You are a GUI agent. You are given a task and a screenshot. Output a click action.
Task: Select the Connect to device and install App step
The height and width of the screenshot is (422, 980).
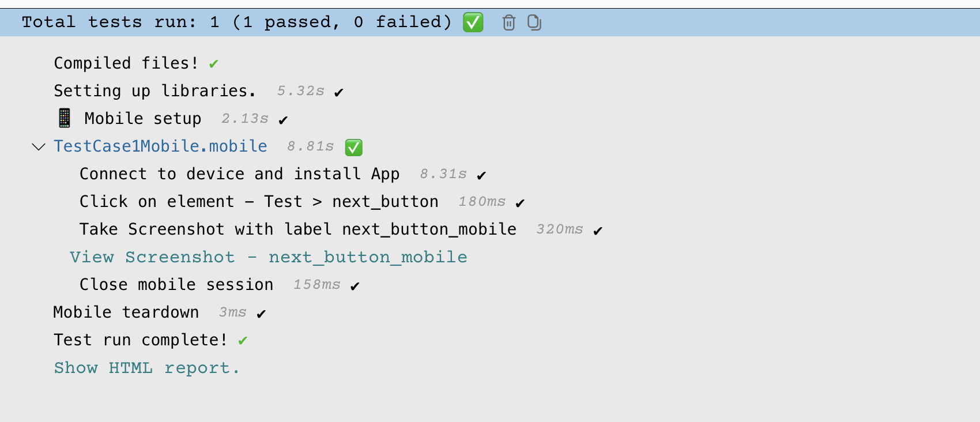tap(239, 174)
